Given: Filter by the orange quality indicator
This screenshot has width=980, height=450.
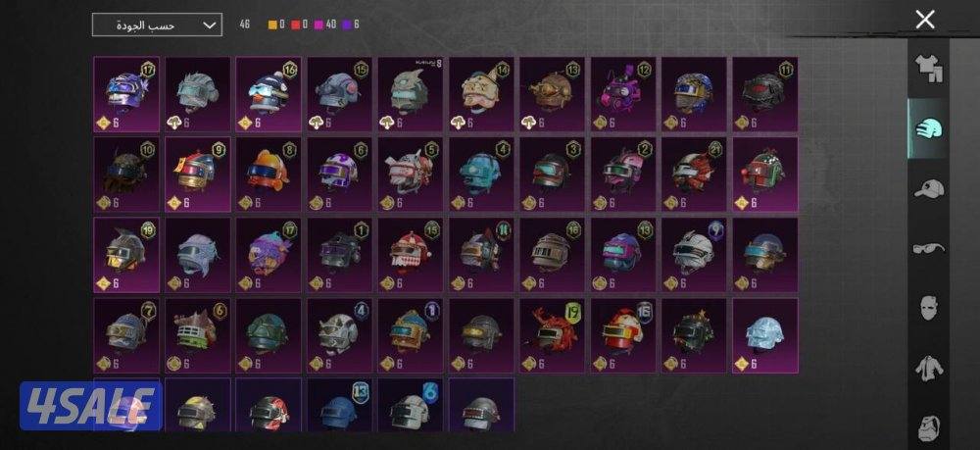Looking at the screenshot, I should (x=277, y=25).
